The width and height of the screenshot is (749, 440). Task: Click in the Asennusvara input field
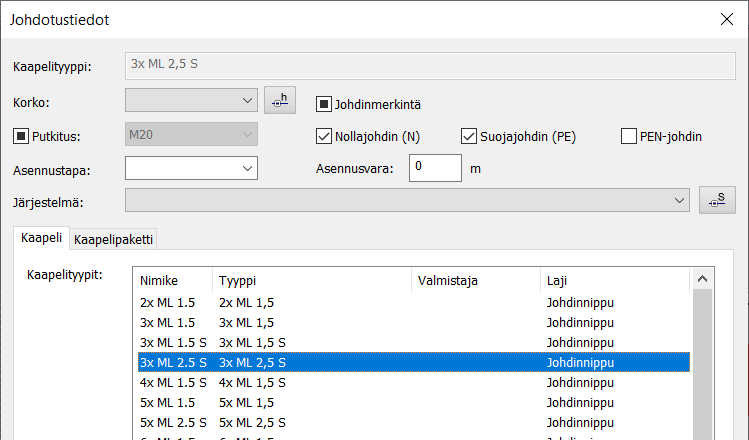[x=435, y=168]
